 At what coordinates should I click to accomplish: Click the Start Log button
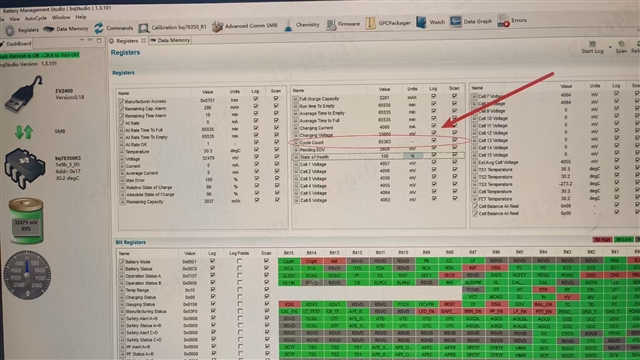click(592, 47)
